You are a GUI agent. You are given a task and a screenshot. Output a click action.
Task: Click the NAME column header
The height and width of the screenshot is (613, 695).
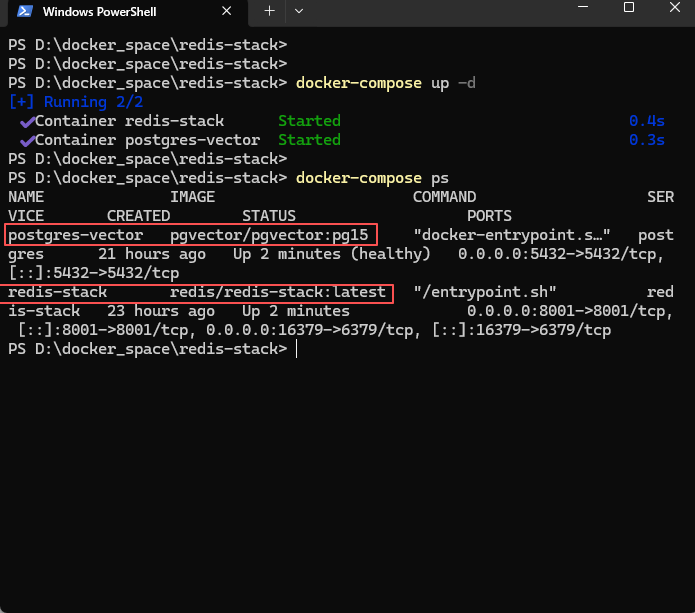26,197
